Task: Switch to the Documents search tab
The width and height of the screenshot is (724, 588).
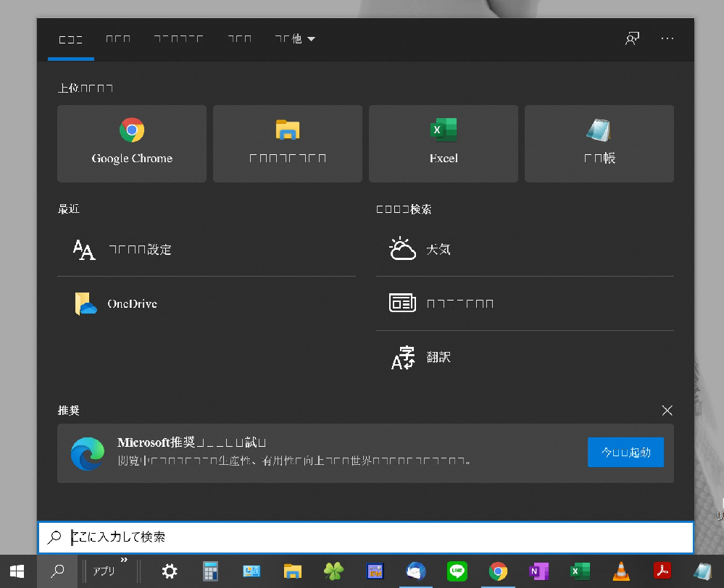Action: click(179, 39)
